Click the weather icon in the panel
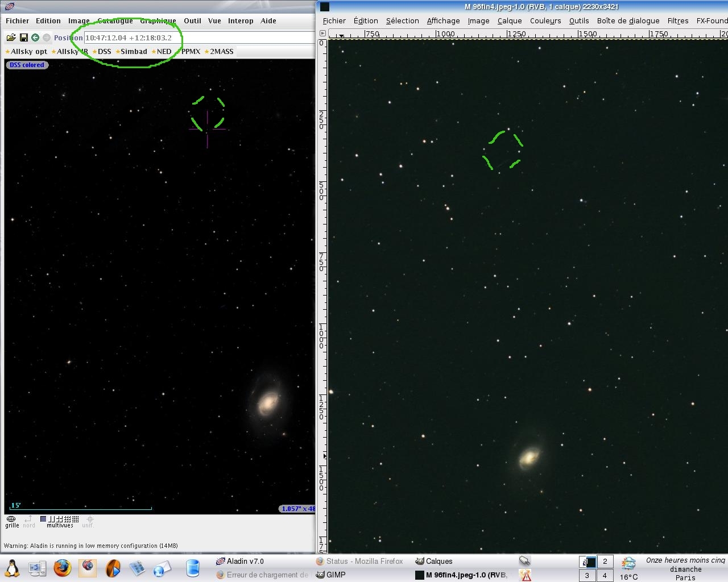Viewport: 728px width, 582px height. click(628, 563)
